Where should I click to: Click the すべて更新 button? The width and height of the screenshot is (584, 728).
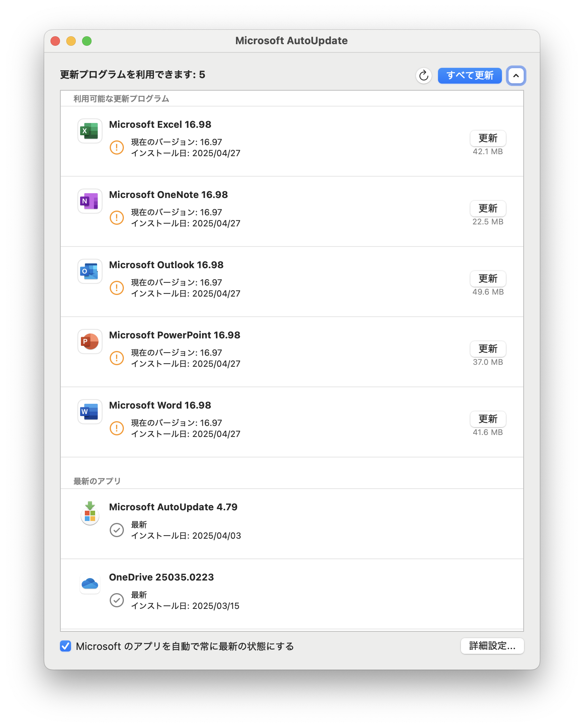tap(470, 75)
